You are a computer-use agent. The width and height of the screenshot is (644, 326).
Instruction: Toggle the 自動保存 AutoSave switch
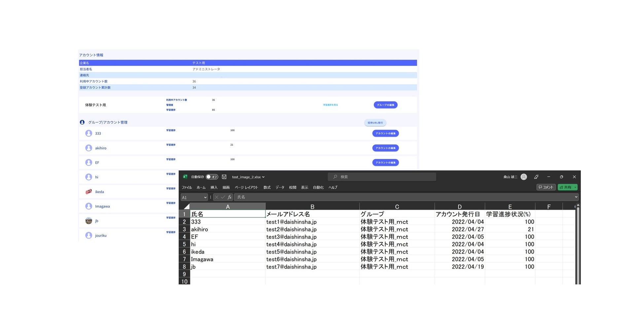[212, 177]
